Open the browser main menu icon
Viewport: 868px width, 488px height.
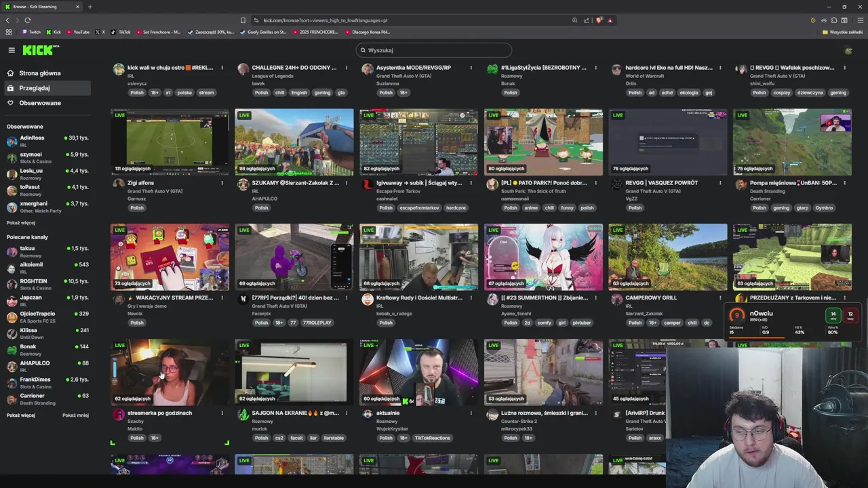pyautogui.click(x=861, y=20)
